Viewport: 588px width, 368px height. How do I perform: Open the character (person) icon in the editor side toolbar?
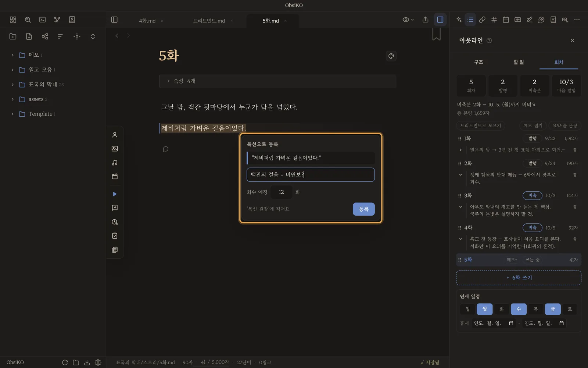pos(115,135)
